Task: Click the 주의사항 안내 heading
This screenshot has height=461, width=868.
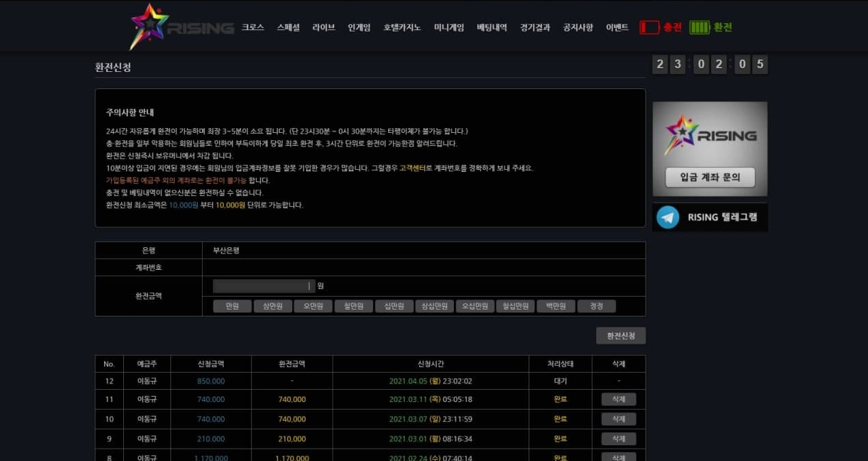Action: point(130,112)
